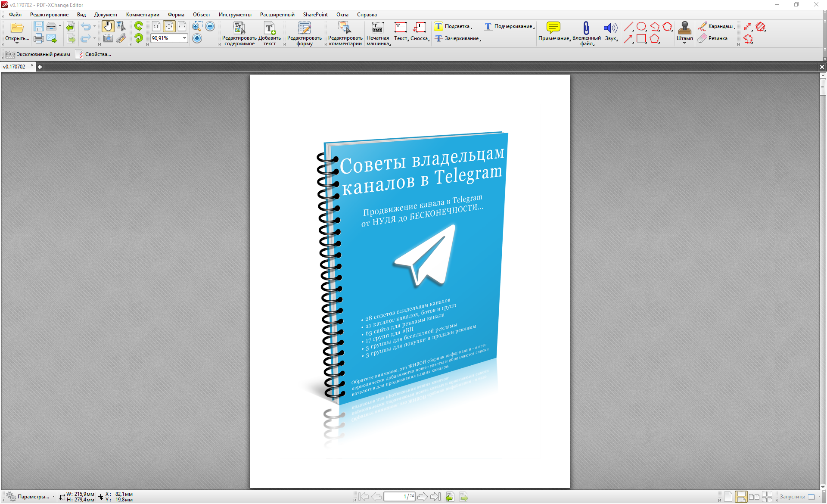Select the oval shape tool
827x504 pixels.
point(641,27)
